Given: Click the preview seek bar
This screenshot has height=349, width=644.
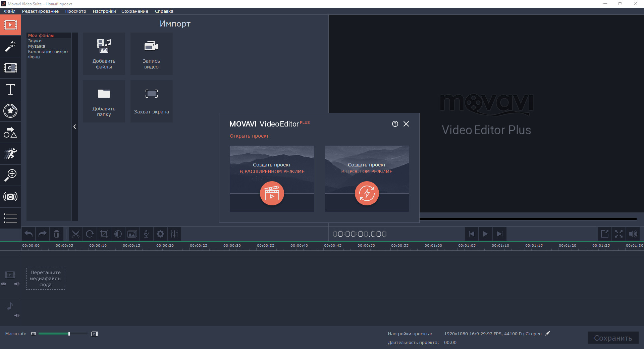Looking at the screenshot, I should coord(528,219).
